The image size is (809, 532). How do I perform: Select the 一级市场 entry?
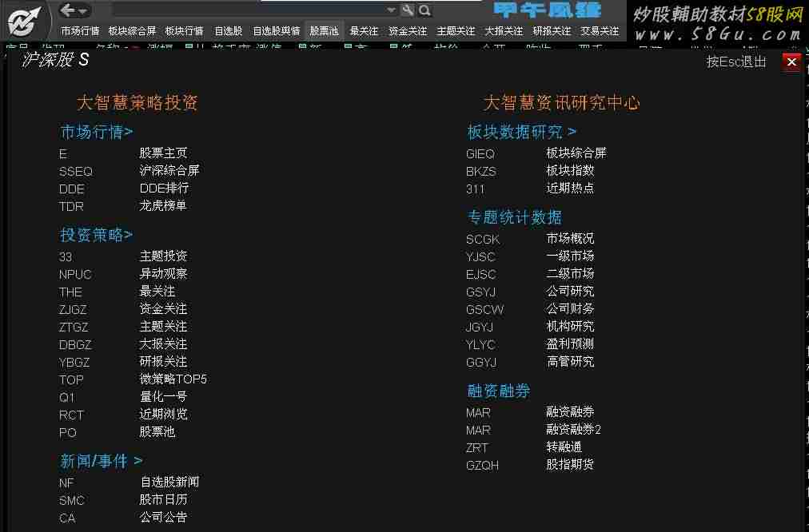point(570,256)
